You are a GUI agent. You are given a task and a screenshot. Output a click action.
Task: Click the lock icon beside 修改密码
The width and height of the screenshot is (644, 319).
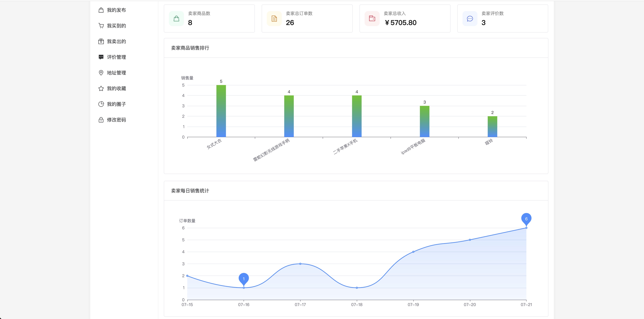[x=101, y=120]
